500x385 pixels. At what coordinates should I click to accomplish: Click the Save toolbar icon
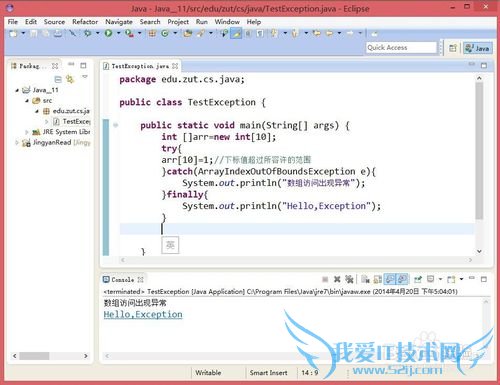click(33, 33)
